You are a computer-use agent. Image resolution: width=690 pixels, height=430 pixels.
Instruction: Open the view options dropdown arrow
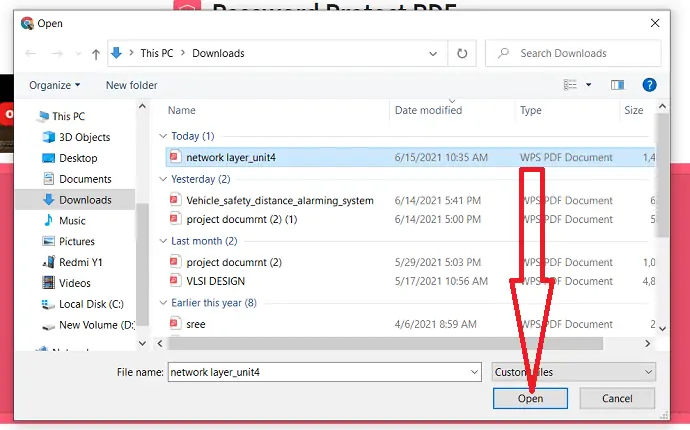tap(588, 85)
